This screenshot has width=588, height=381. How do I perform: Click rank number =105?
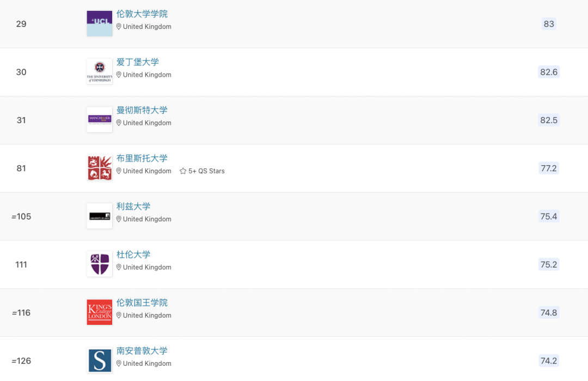(21, 216)
